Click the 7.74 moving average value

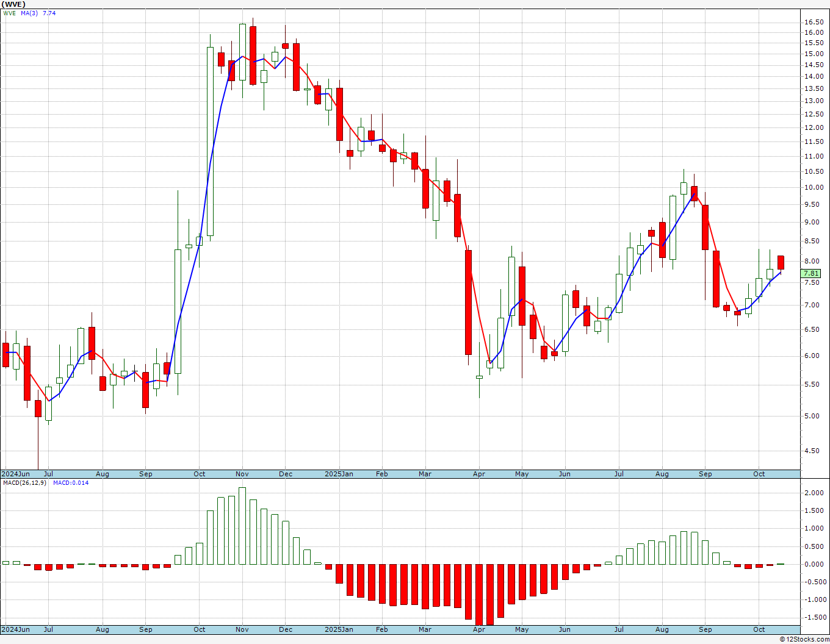click(49, 13)
